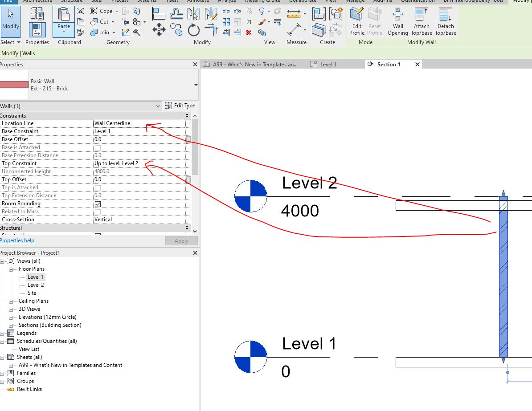Click the Edit Type button
Image resolution: width=532 pixels, height=411 pixels.
click(x=180, y=106)
